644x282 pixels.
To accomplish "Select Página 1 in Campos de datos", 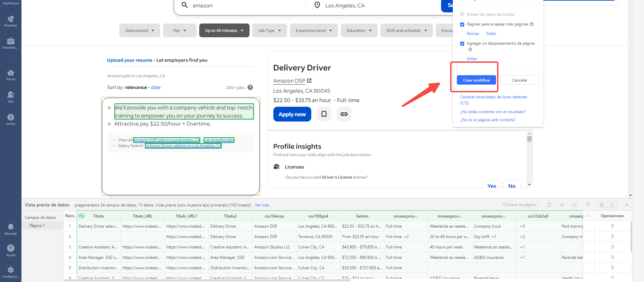I will pyautogui.click(x=37, y=226).
